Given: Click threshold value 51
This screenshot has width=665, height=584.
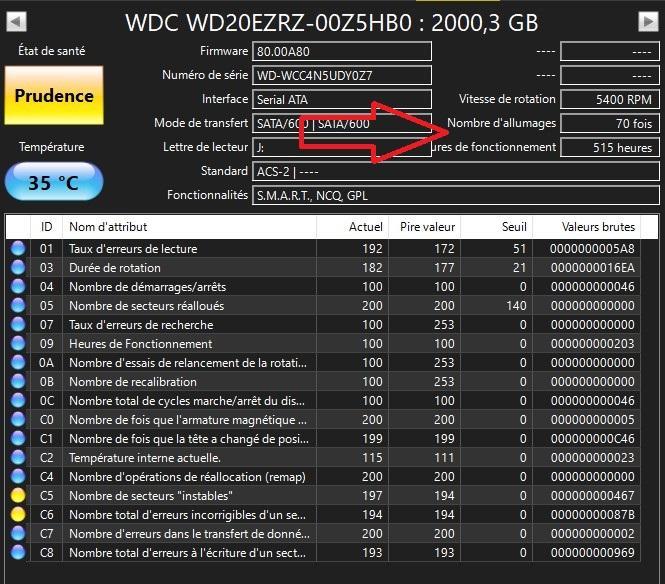Looking at the screenshot, I should click(x=520, y=249).
